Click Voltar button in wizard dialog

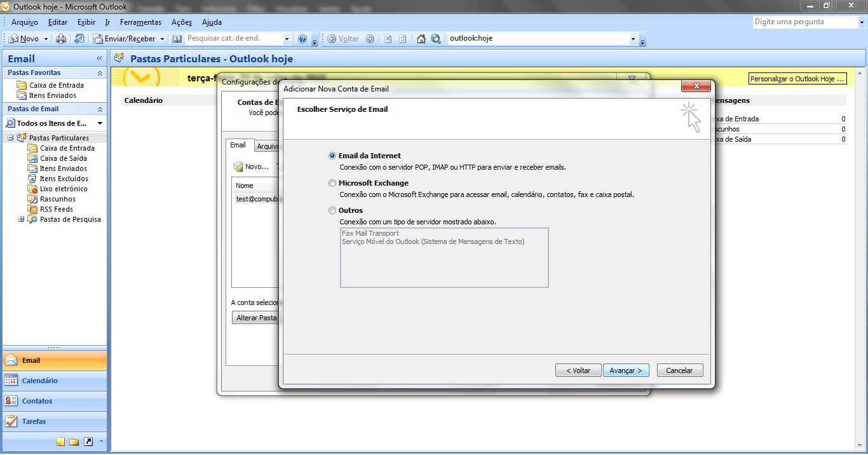coord(578,370)
